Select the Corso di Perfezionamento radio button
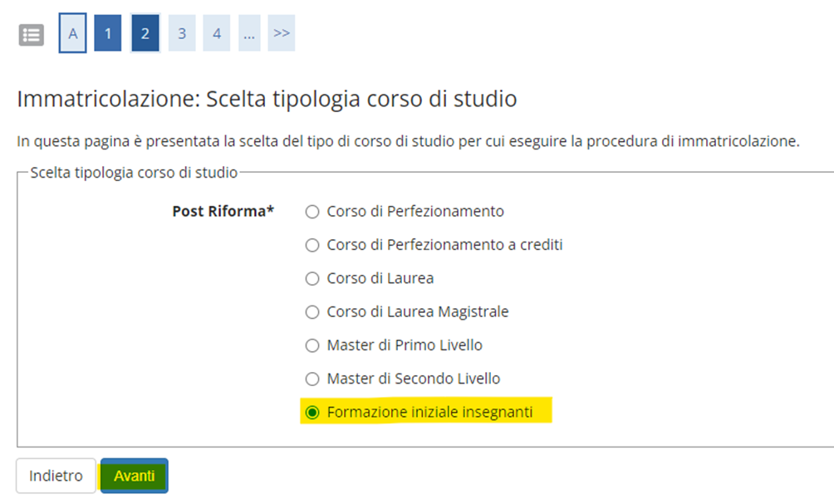The image size is (834, 504). pyautogui.click(x=312, y=212)
